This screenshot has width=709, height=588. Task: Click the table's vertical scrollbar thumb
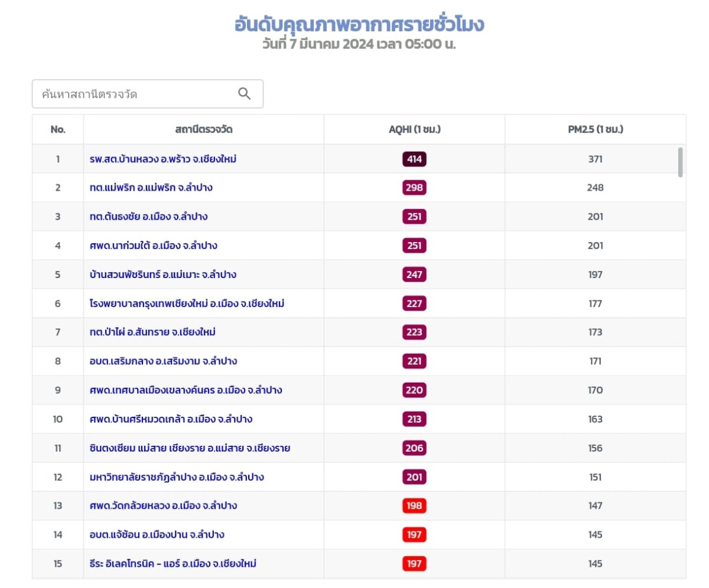(x=681, y=162)
